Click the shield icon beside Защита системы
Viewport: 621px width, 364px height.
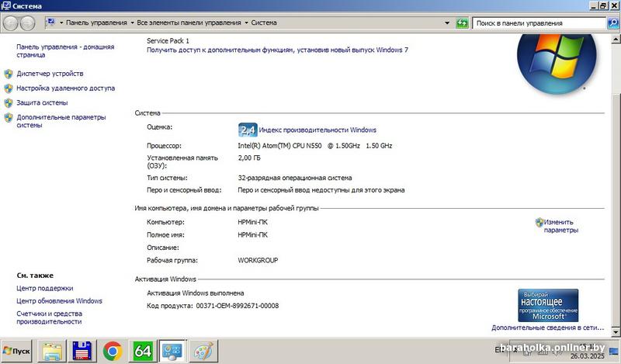9,103
